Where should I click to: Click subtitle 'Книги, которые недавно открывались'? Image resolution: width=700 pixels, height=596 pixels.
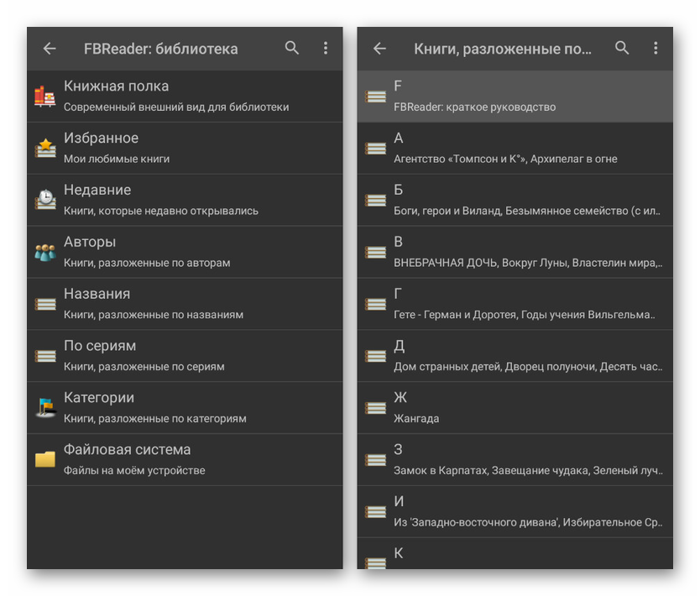(160, 211)
